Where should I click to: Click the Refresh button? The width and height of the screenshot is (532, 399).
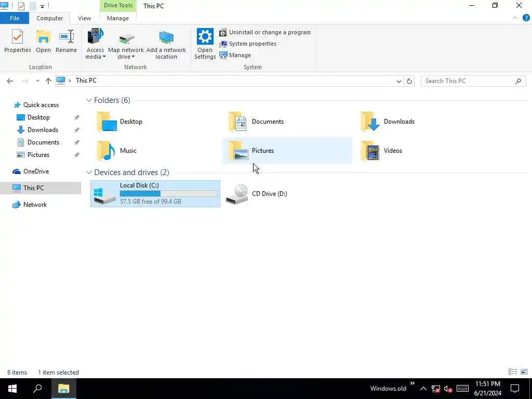coord(409,81)
